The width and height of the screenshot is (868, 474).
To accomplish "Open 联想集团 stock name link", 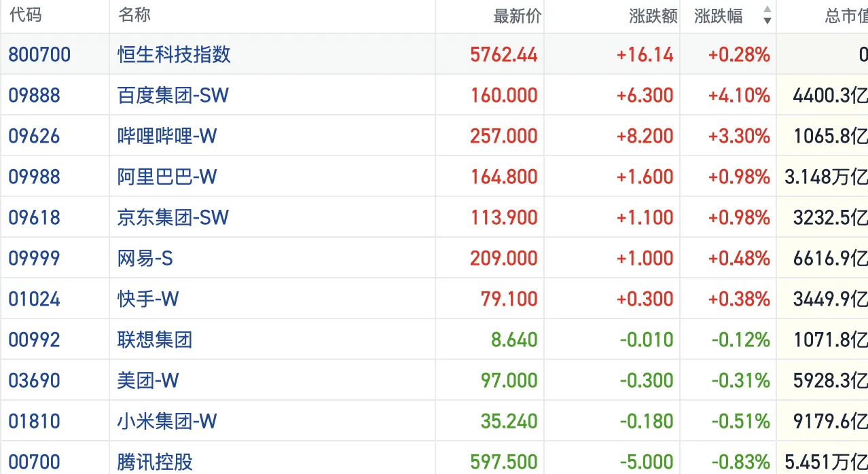I will 155,340.
